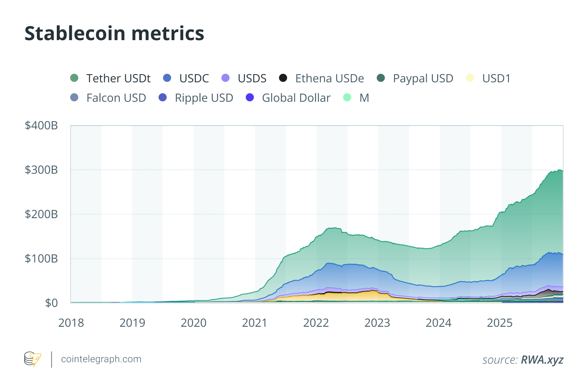The height and width of the screenshot is (392, 588).
Task: Click the Paypal USD legend dot
Action: point(381,78)
